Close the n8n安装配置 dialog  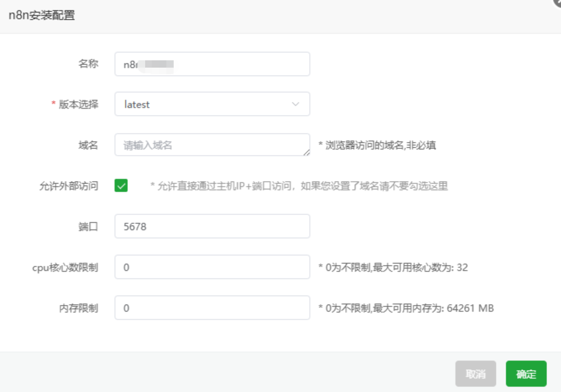(x=557, y=2)
